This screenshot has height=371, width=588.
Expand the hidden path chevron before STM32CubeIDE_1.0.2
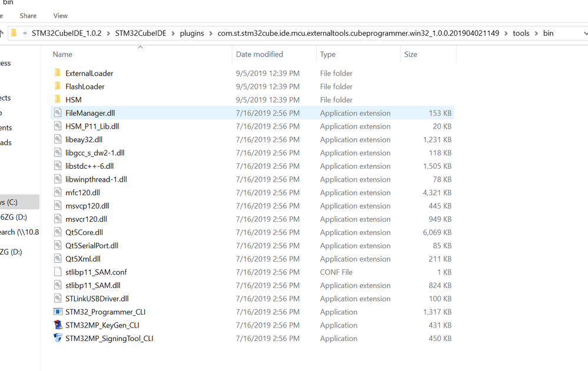[x=25, y=33]
